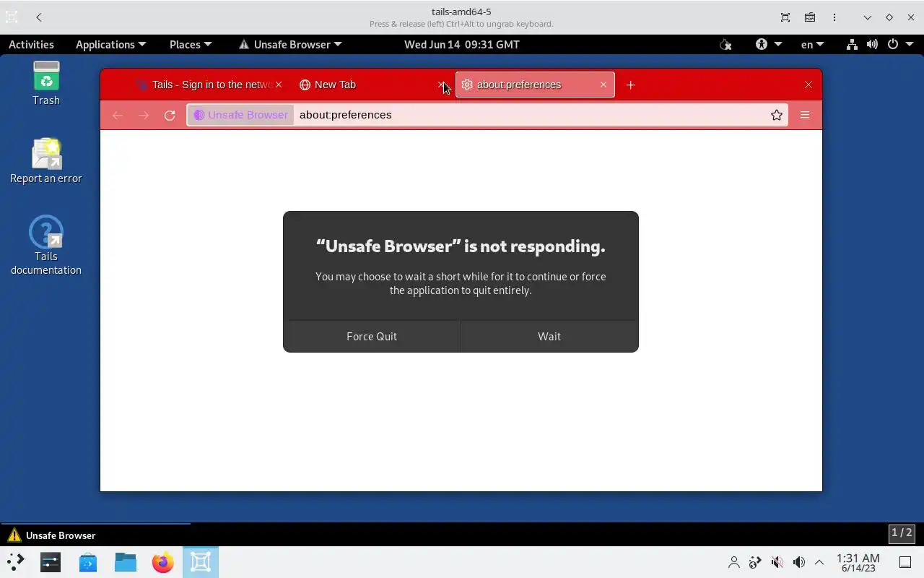Open the power system menu in the top bar

coord(899,44)
